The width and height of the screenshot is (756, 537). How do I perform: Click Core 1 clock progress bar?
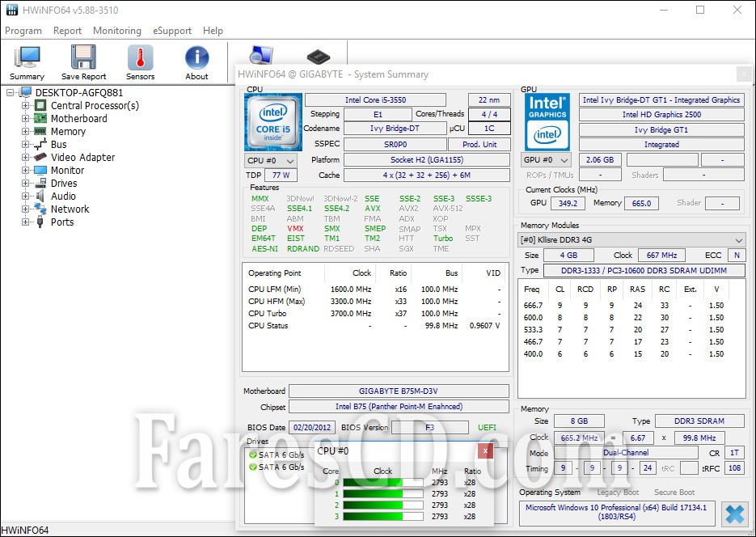pos(383,493)
